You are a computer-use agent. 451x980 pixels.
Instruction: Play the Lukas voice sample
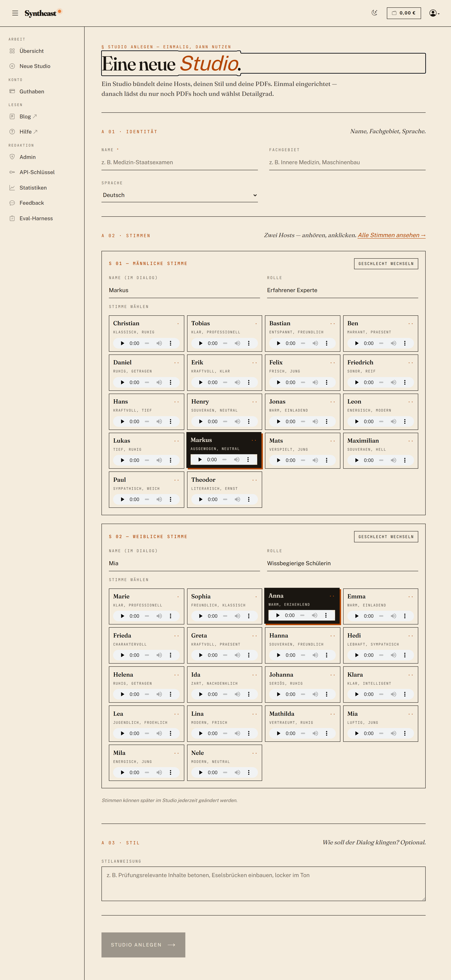pyautogui.click(x=122, y=460)
